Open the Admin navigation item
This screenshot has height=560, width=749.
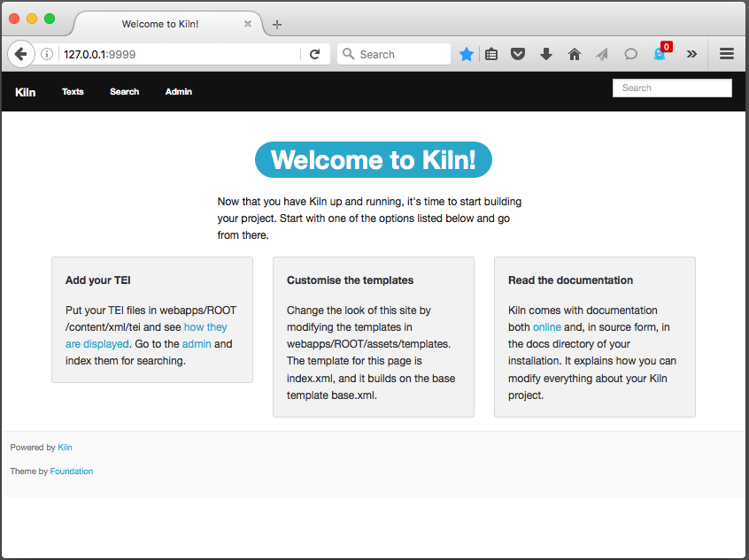pyautogui.click(x=179, y=92)
